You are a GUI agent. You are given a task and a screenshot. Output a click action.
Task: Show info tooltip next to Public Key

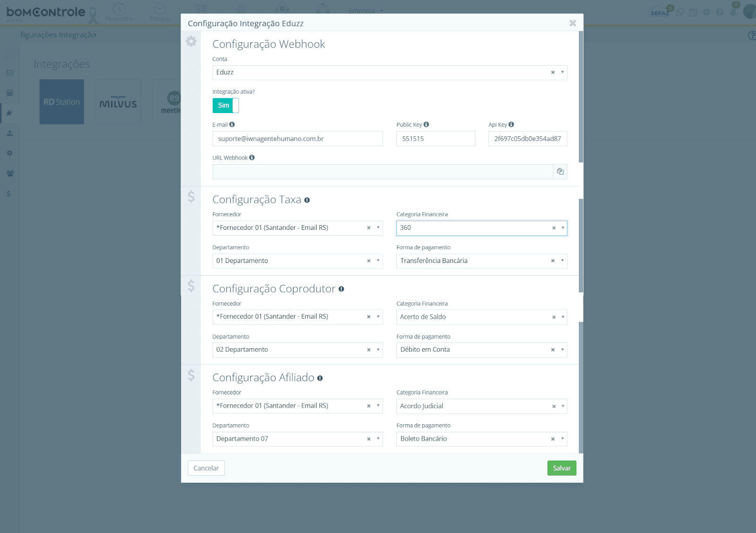426,124
